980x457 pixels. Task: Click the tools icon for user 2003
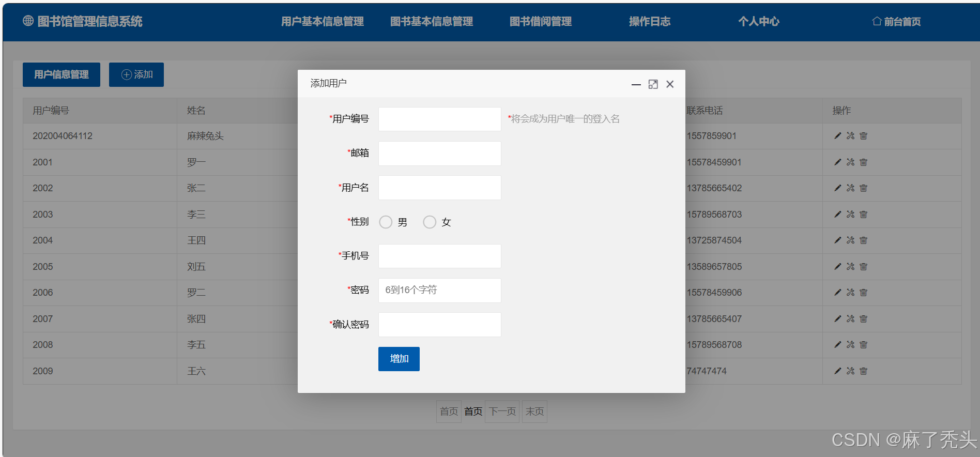pyautogui.click(x=850, y=215)
